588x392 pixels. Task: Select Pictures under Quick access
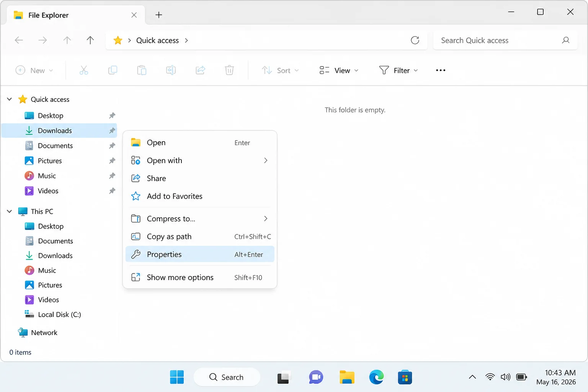(59, 161)
